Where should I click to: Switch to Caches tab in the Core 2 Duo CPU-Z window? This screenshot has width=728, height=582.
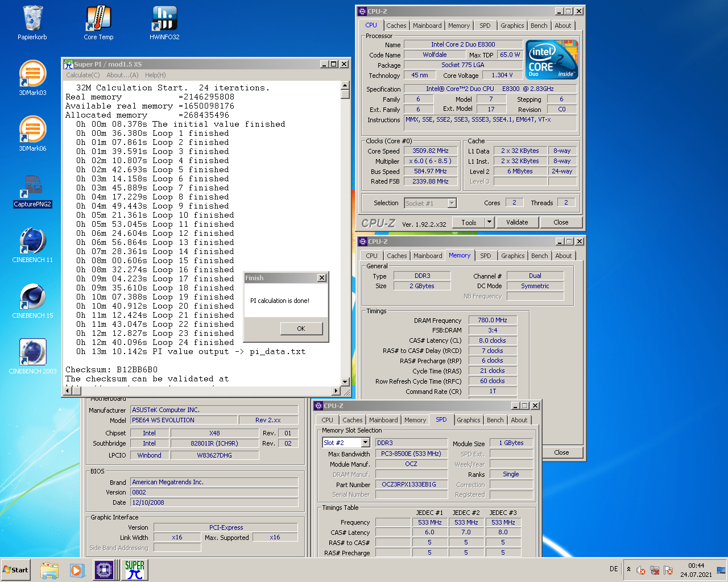(396, 26)
